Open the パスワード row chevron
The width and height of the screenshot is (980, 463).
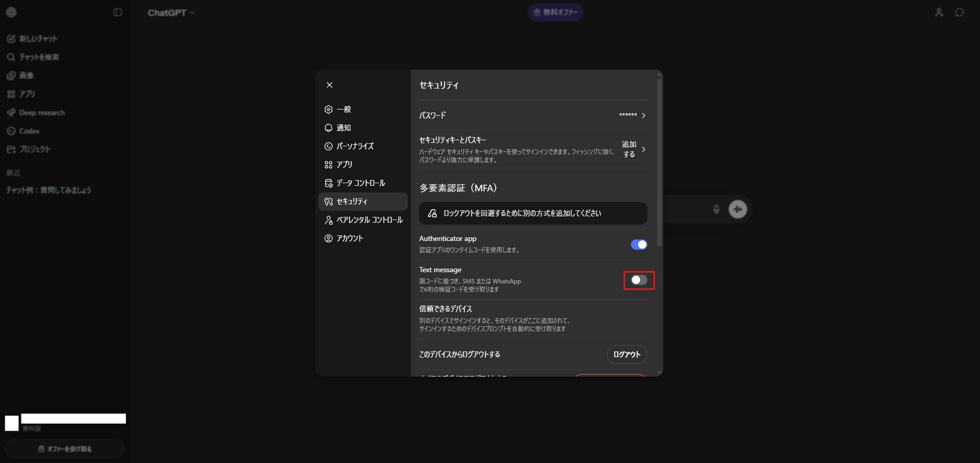[643, 116]
